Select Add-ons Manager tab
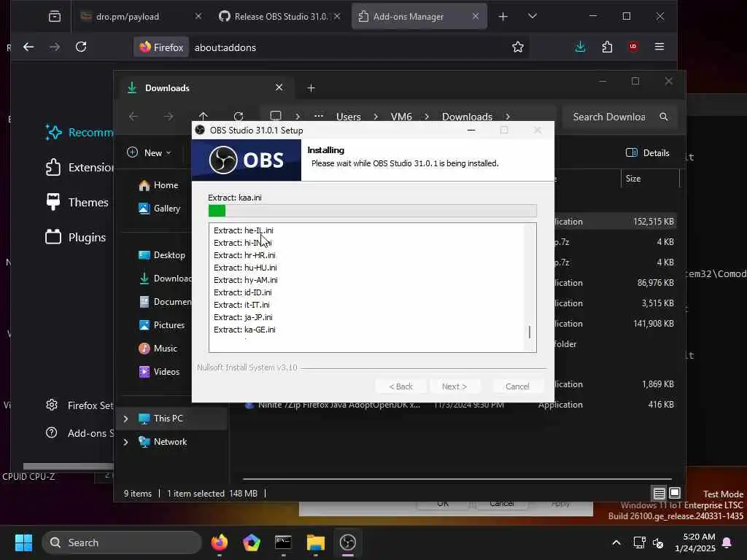 [419, 17]
